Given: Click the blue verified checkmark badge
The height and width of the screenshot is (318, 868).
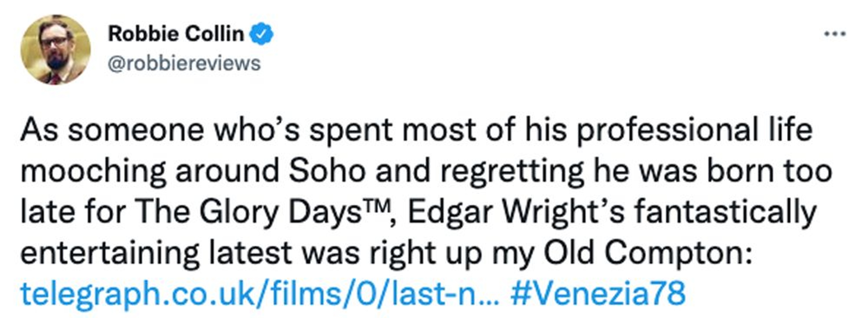Looking at the screenshot, I should tap(261, 34).
